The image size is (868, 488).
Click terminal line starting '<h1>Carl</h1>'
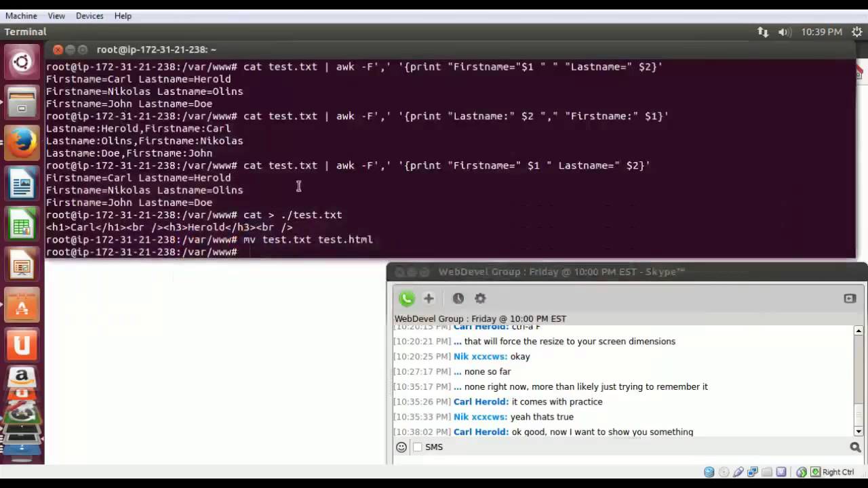click(169, 227)
